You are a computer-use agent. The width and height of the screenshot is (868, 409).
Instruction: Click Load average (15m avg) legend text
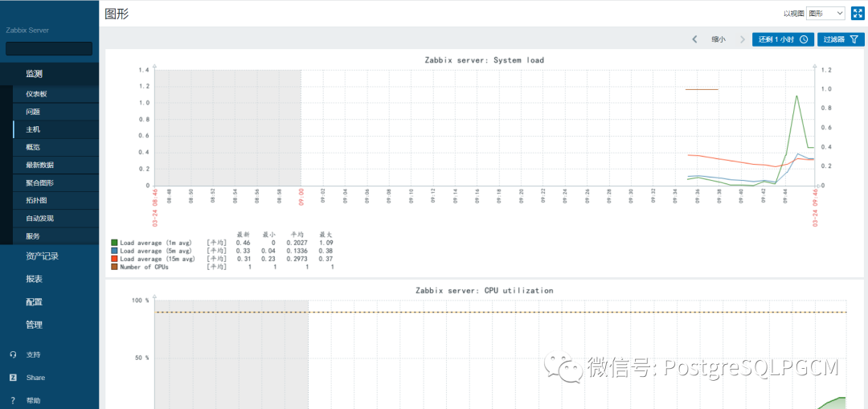[x=158, y=259]
